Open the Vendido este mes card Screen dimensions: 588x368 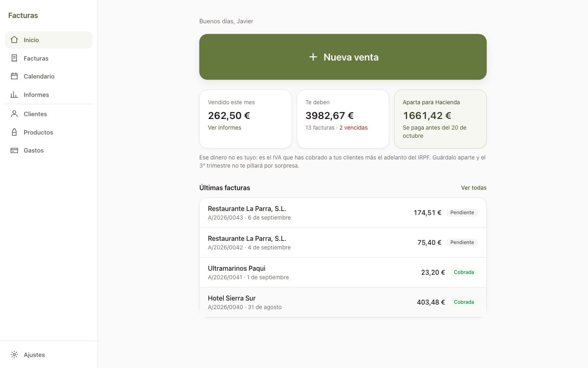[245, 119]
